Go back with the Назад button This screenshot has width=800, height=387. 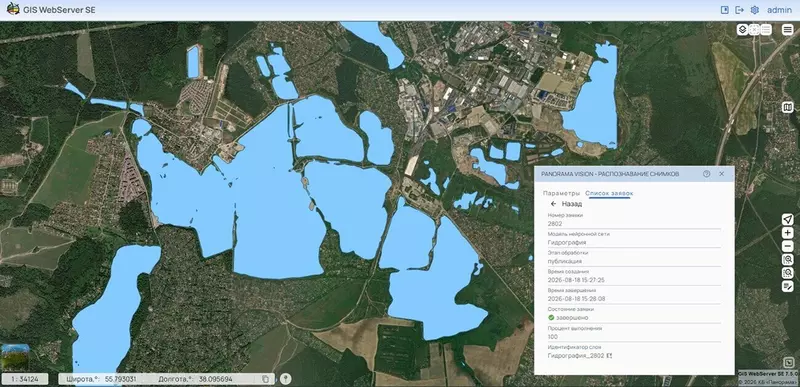tap(566, 203)
